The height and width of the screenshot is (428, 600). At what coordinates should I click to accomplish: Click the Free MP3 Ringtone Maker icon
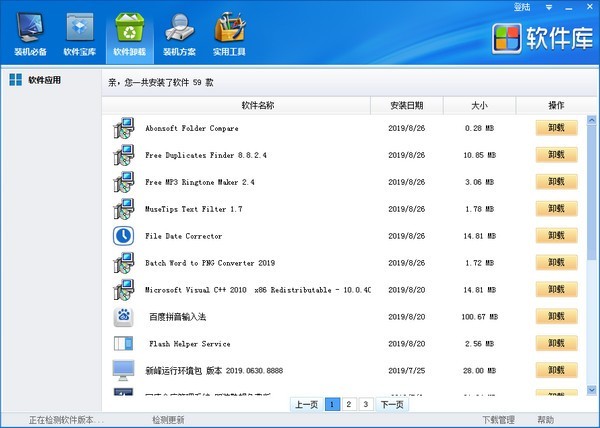[x=124, y=182]
